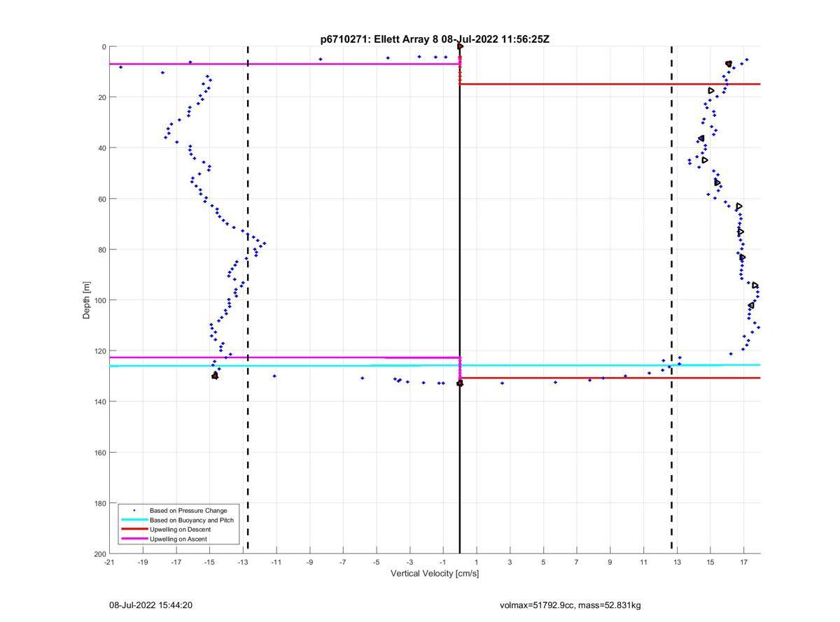Click x-axis tick label '-9'
840x622 pixels.
309,562
